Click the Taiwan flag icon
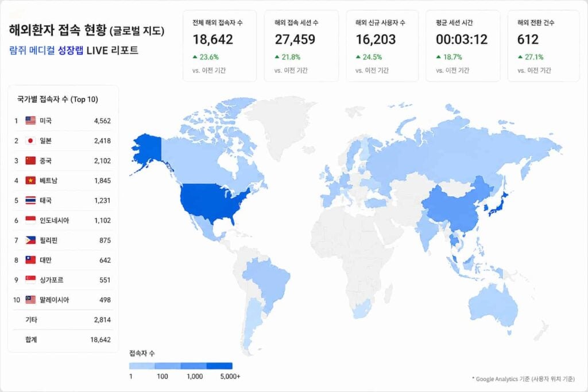588x392 pixels. click(x=30, y=260)
